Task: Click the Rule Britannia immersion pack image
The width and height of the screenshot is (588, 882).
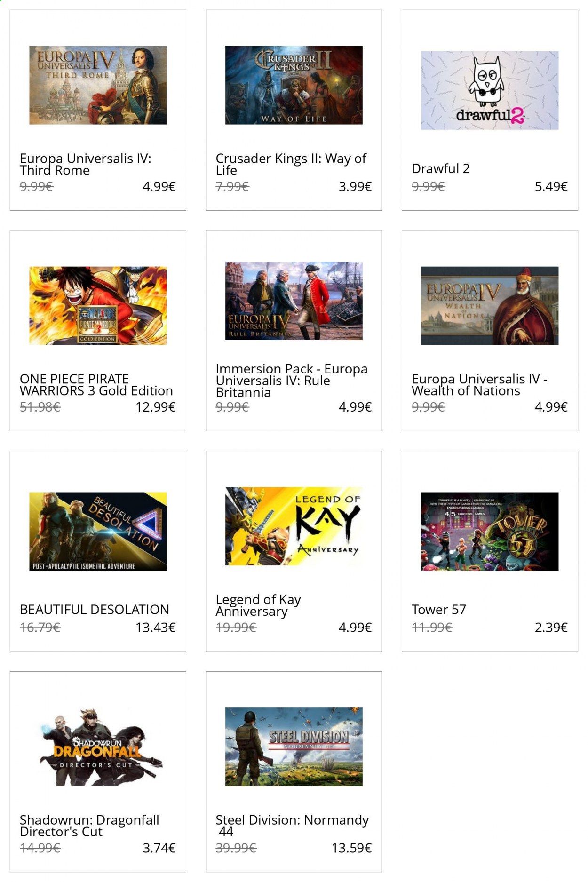Action: (294, 301)
